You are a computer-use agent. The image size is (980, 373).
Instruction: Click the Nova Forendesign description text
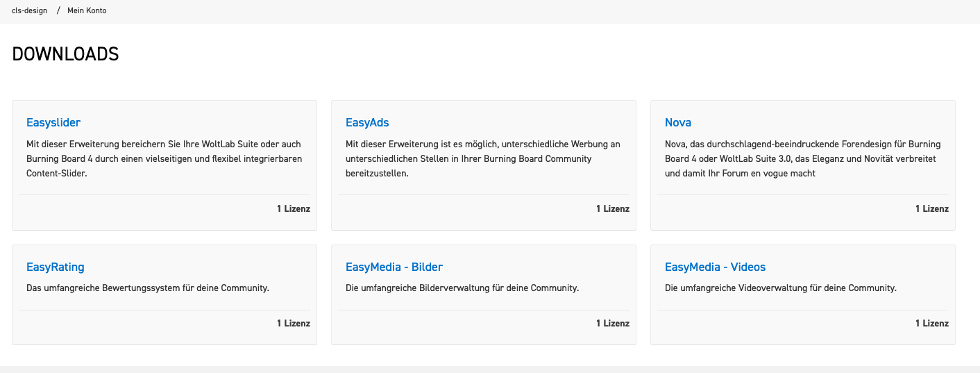click(x=802, y=159)
